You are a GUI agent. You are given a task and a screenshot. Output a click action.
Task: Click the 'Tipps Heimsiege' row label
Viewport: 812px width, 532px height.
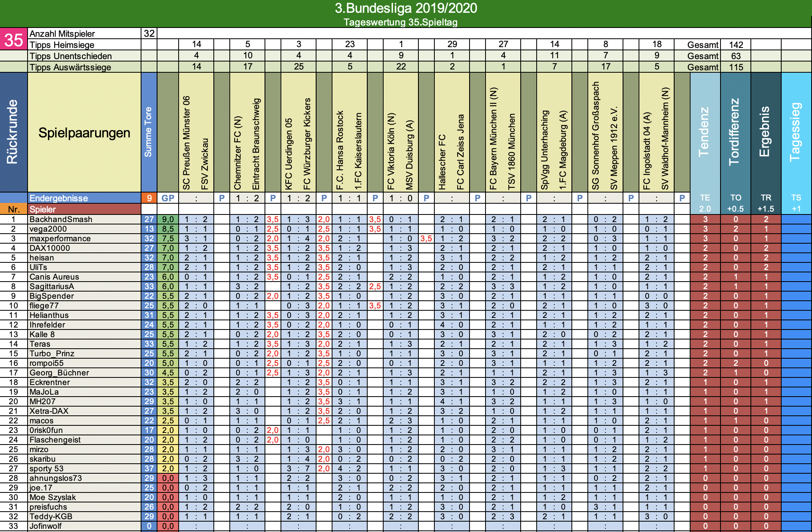pyautogui.click(x=62, y=45)
